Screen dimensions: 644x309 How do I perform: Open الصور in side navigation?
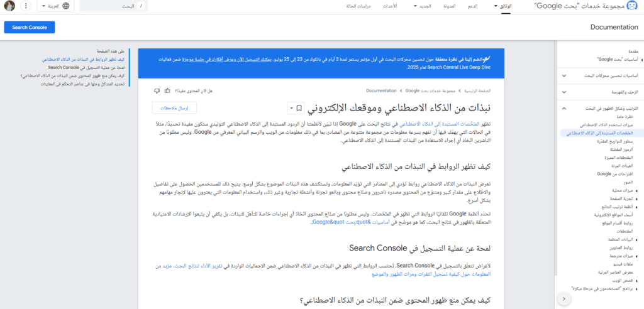(629, 182)
